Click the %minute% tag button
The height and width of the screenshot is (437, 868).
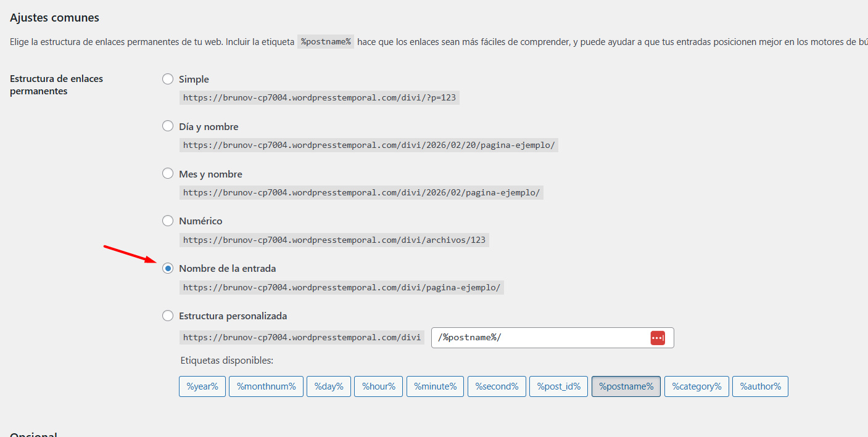point(435,386)
